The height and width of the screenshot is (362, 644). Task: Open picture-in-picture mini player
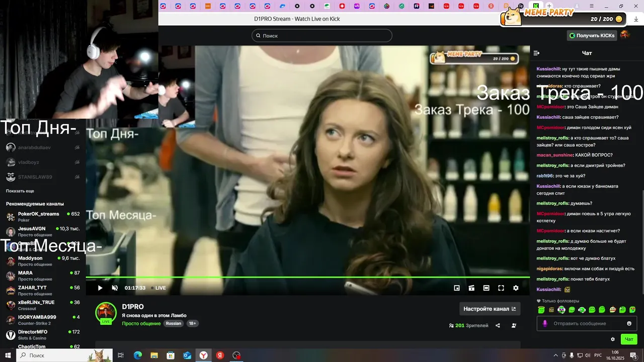(457, 288)
